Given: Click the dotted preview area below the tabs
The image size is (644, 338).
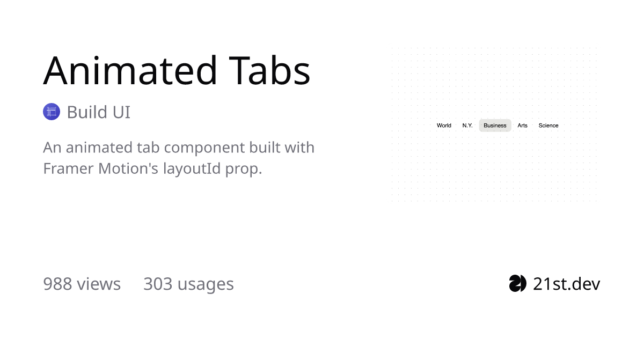Looking at the screenshot, I should 494,167.
